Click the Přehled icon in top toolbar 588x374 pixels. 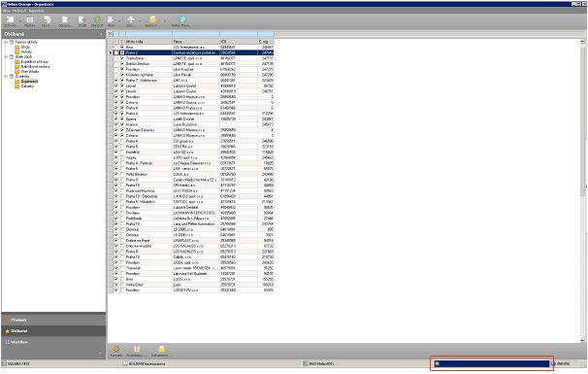click(x=30, y=19)
